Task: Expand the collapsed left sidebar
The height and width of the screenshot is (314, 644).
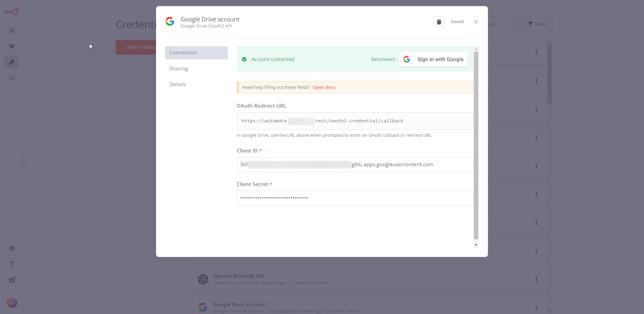Action: pyautogui.click(x=23, y=161)
